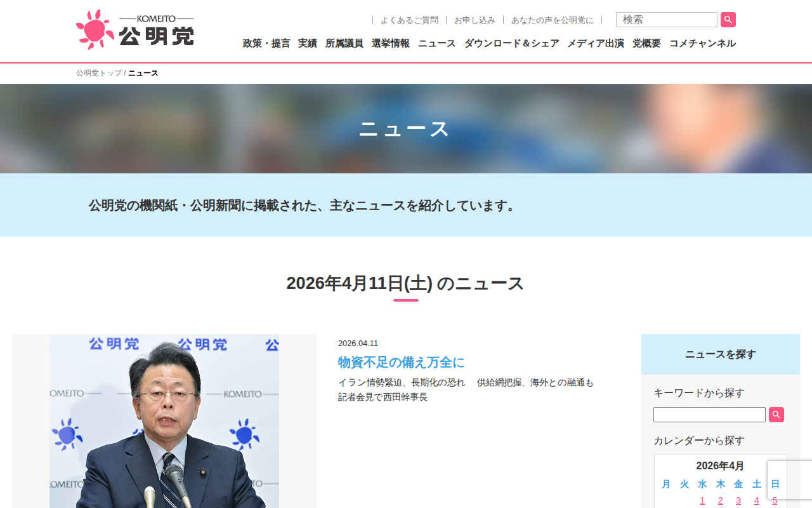
Task: Open the article 物資不足の備え万全に
Action: (x=402, y=363)
